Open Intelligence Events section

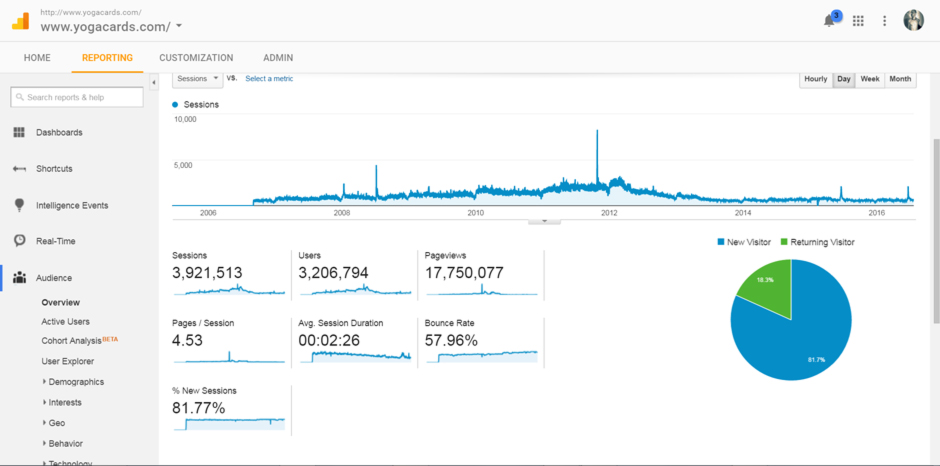pos(72,205)
